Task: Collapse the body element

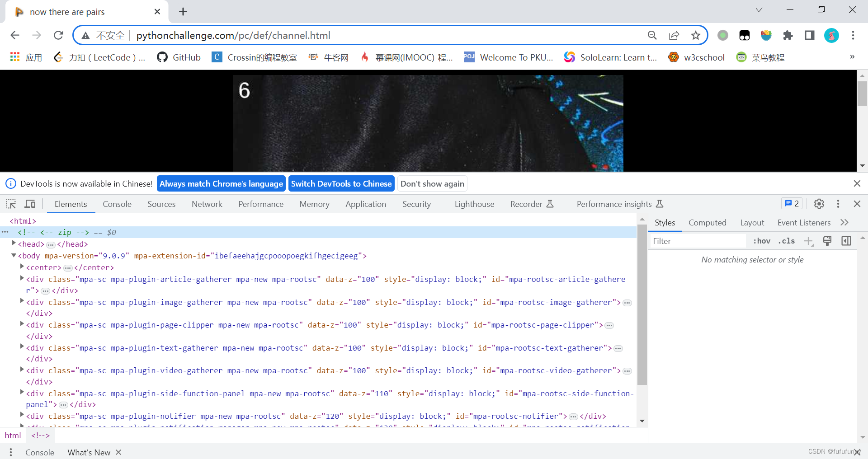Action: 13,256
